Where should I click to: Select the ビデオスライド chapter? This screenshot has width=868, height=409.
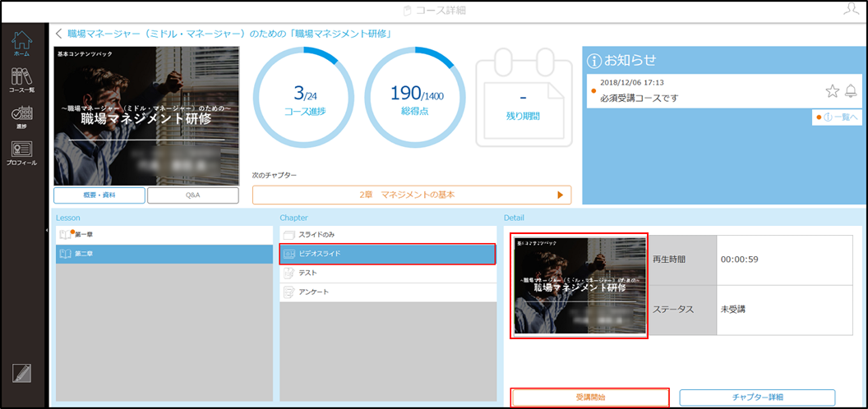pos(387,254)
